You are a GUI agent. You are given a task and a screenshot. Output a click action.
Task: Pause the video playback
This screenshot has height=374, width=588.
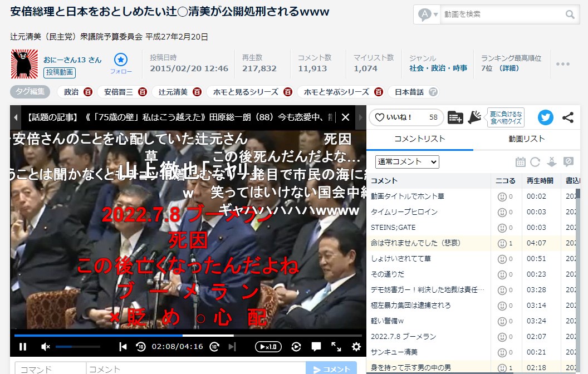point(23,347)
